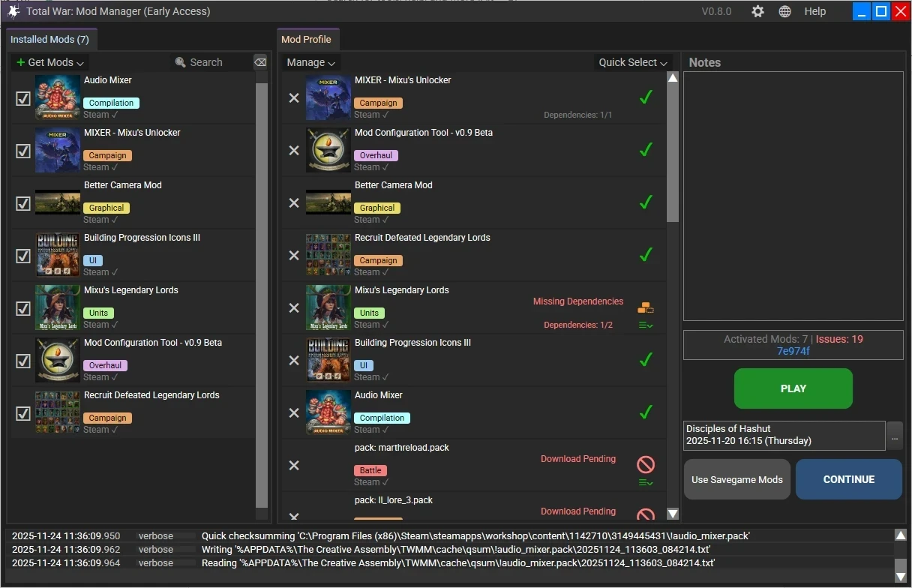Click the red blocked icon for marthreload.pack
This screenshot has height=588, width=912.
tap(645, 464)
